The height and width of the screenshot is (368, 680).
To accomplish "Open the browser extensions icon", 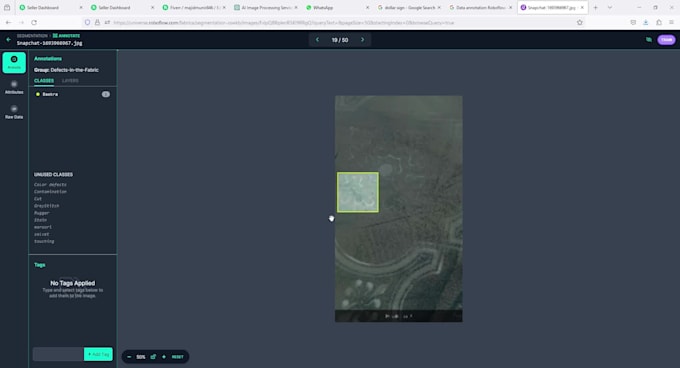I will (x=659, y=23).
